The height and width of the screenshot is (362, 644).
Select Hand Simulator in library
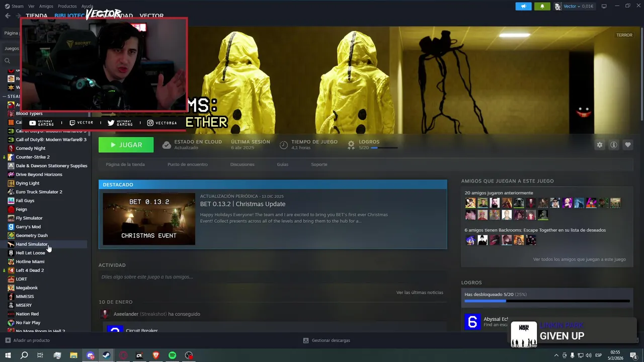[x=44, y=244]
